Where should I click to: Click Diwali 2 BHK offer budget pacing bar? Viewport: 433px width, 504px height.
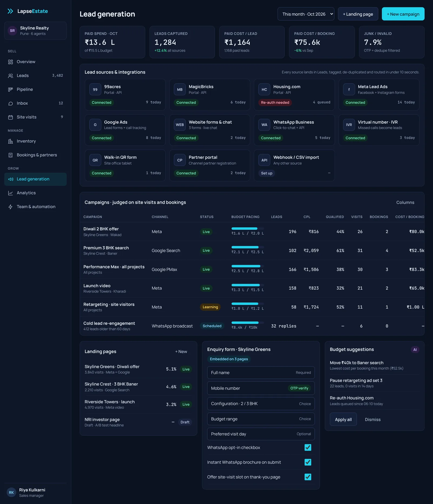248,229
